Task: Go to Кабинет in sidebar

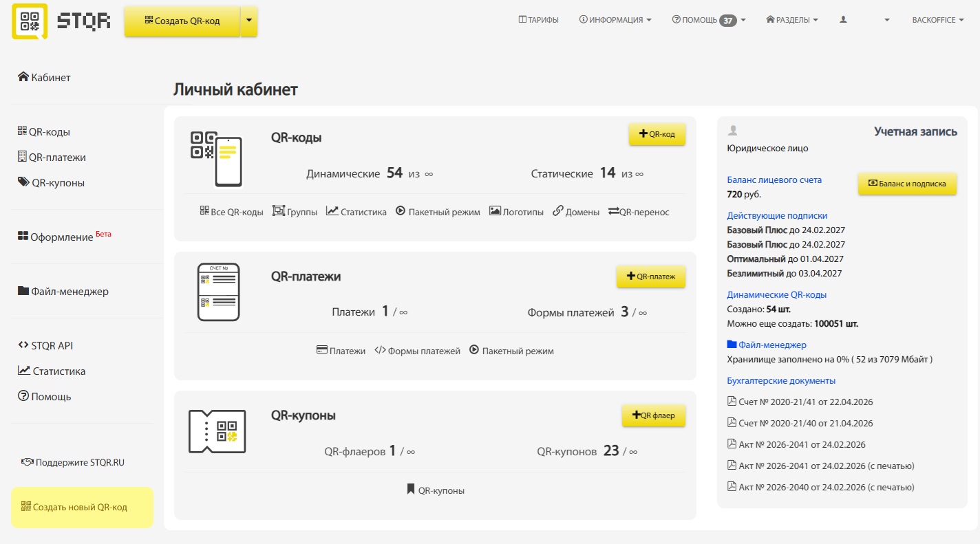Action: [x=44, y=78]
